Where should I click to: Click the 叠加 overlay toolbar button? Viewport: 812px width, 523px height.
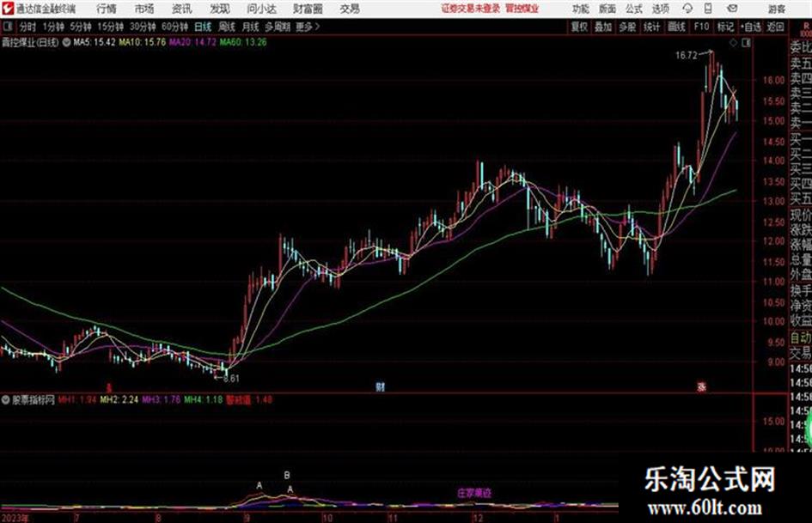(603, 27)
